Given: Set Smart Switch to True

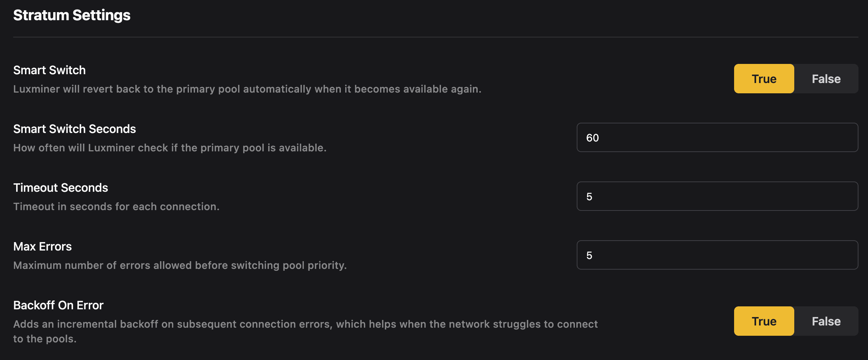Looking at the screenshot, I should point(764,79).
